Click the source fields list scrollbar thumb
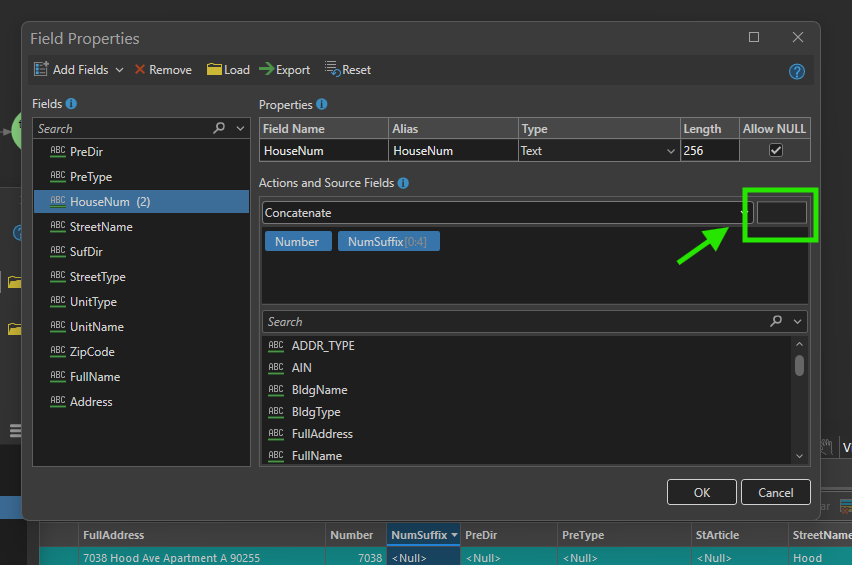The image size is (852, 565). coord(799,365)
